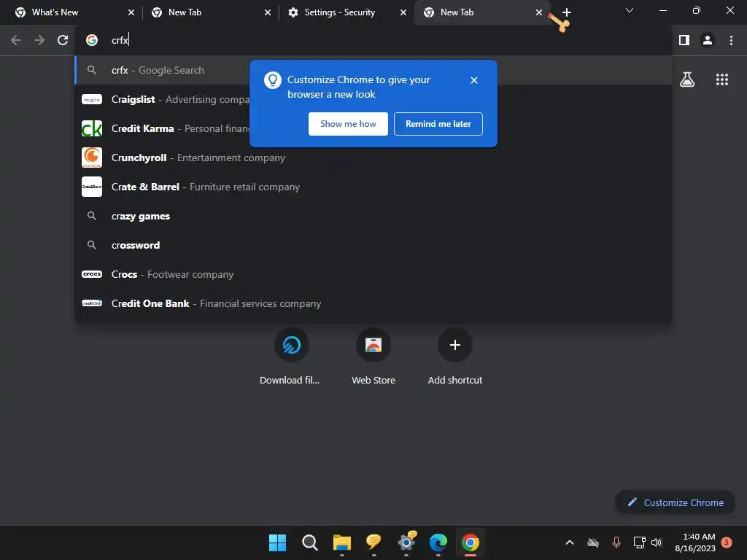The image size is (747, 560).
Task: Close the Settings - Security tab
Action: tap(403, 12)
